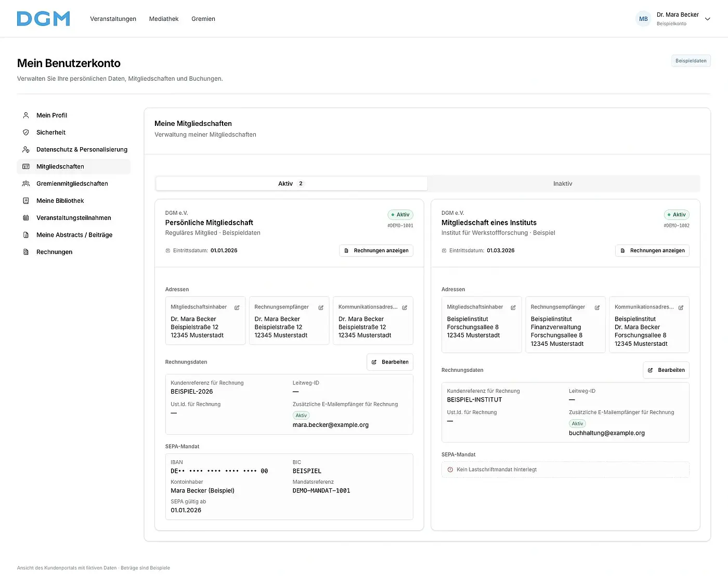This screenshot has width=728, height=584.
Task: Click the Mitgliedschaften card icon
Action: (26, 167)
